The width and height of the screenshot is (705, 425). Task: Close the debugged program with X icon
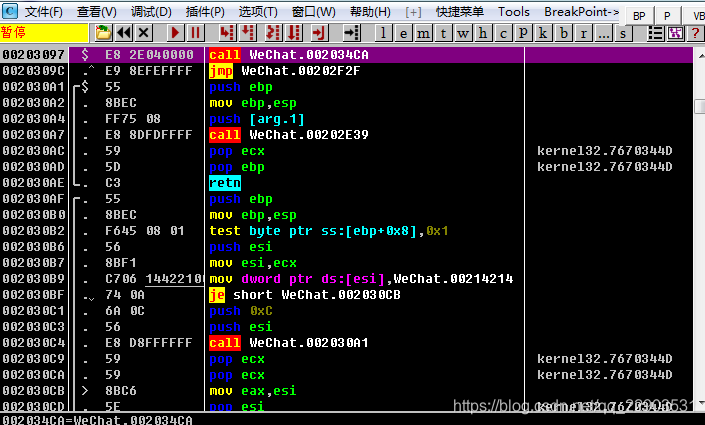click(x=144, y=33)
